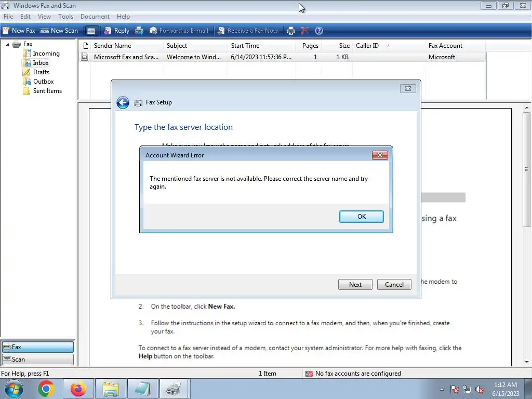Screen dimensions: 532x399
Task: Click the muted volume tray icon
Action: point(480,389)
